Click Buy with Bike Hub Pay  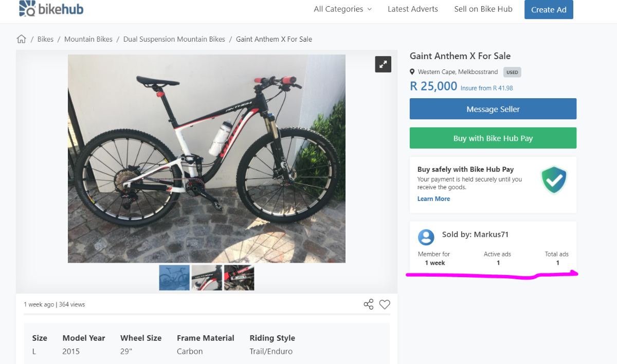click(x=493, y=138)
